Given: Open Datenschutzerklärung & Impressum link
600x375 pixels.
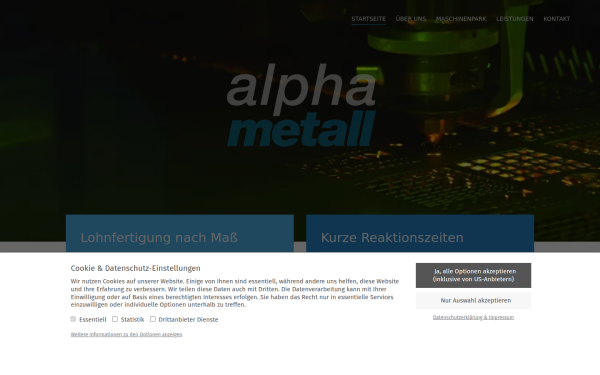Looking at the screenshot, I should coord(473,317).
